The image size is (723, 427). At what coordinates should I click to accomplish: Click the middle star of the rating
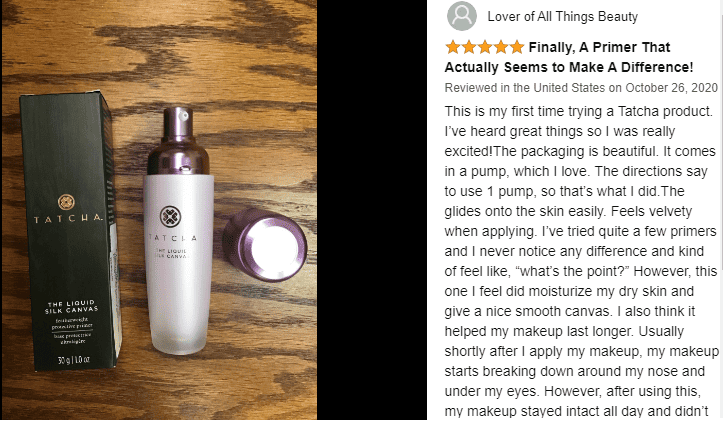click(485, 47)
